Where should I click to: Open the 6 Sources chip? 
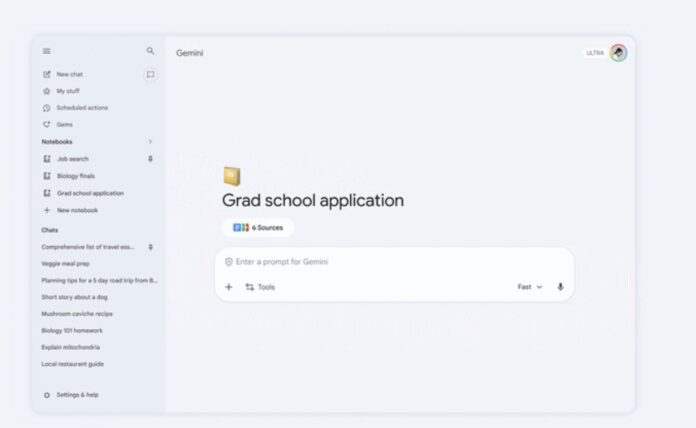[258, 228]
